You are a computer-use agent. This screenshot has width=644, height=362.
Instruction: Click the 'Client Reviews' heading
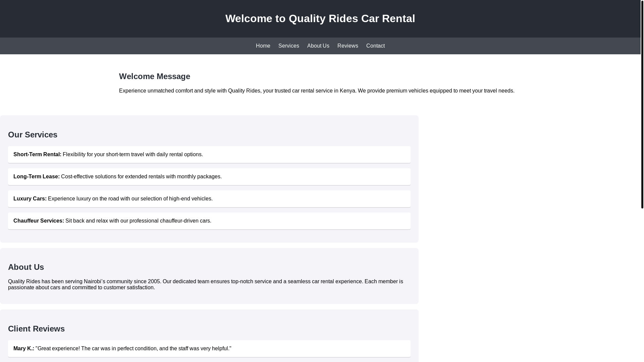pyautogui.click(x=37, y=329)
